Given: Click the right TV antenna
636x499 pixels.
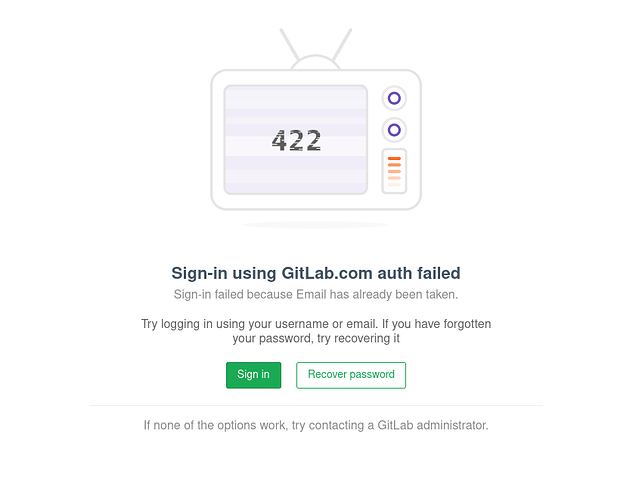Looking at the screenshot, I should pos(342,45).
